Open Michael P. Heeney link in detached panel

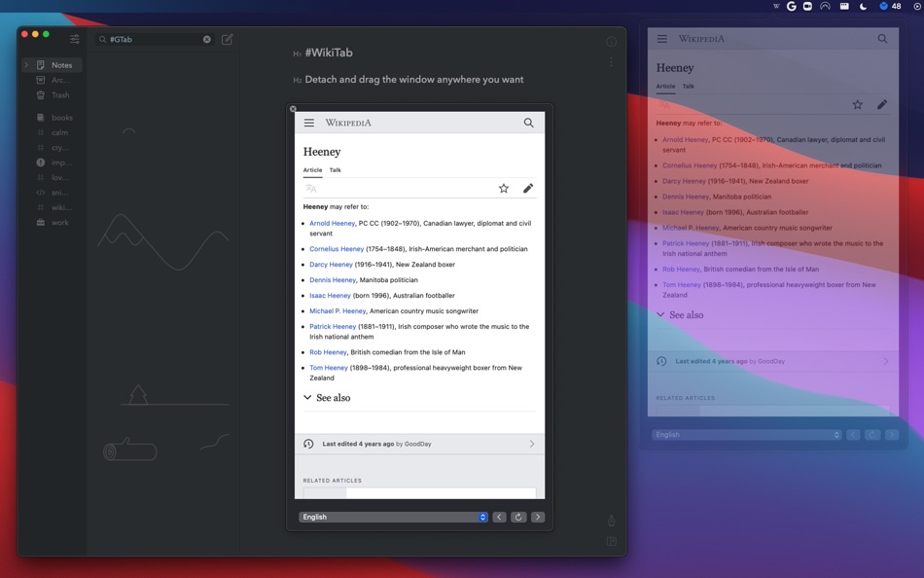point(691,228)
